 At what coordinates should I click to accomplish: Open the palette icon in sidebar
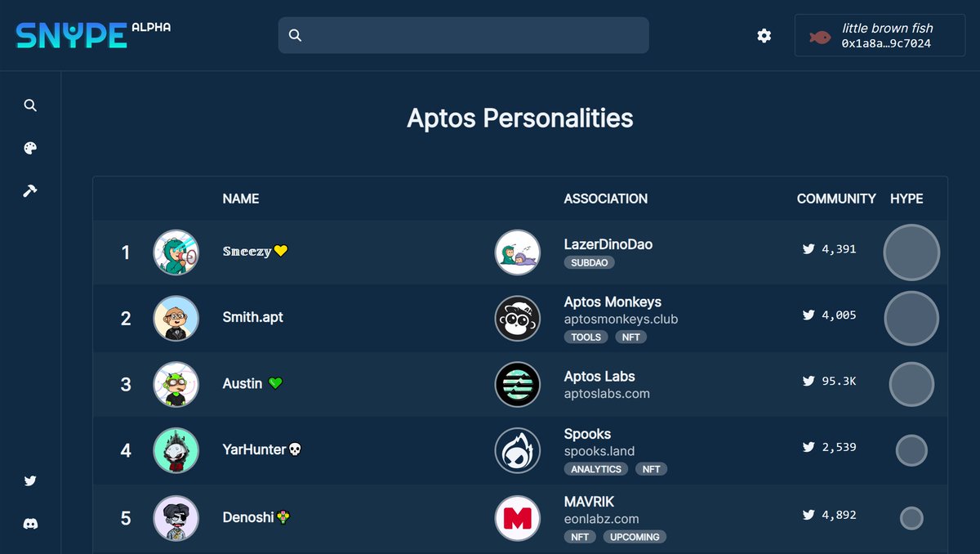coord(30,148)
